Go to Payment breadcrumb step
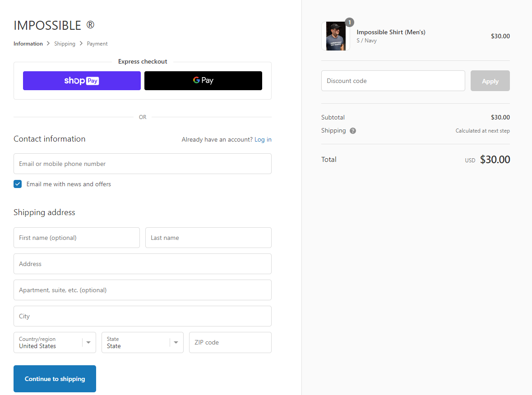This screenshot has width=532, height=395. 97,44
